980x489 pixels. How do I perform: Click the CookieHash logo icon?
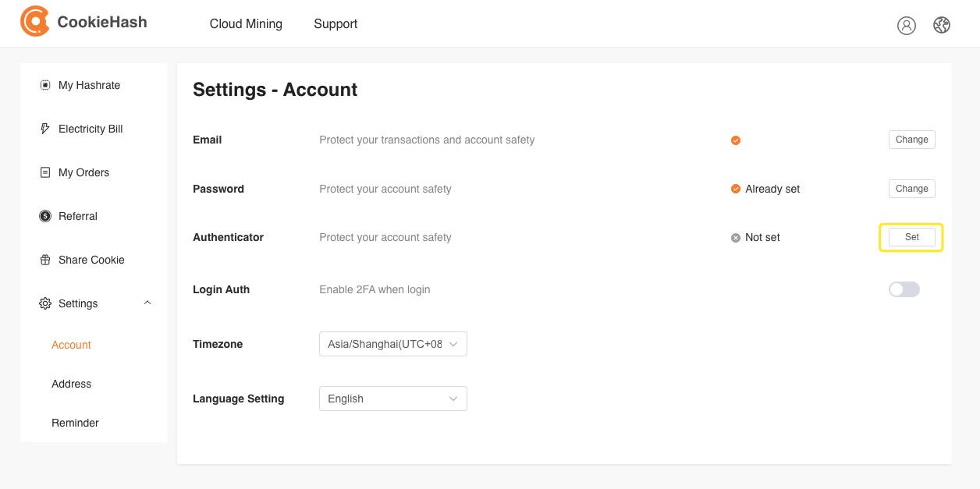35,22
